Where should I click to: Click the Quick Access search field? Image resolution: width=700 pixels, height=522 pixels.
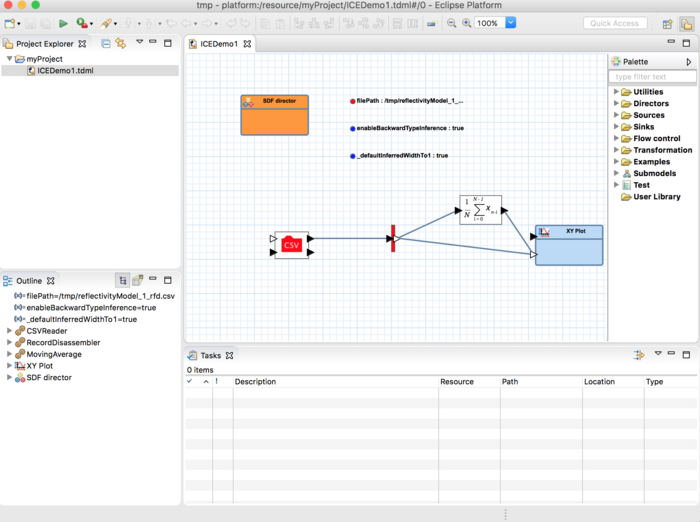[x=615, y=23]
